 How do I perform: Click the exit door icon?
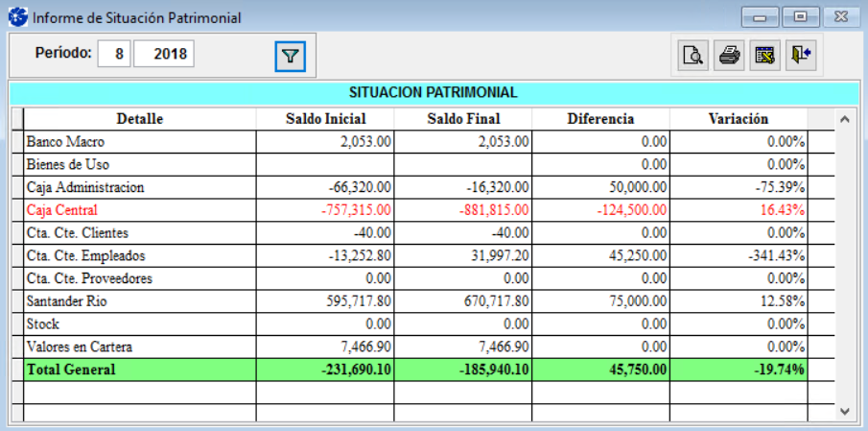[x=800, y=56]
